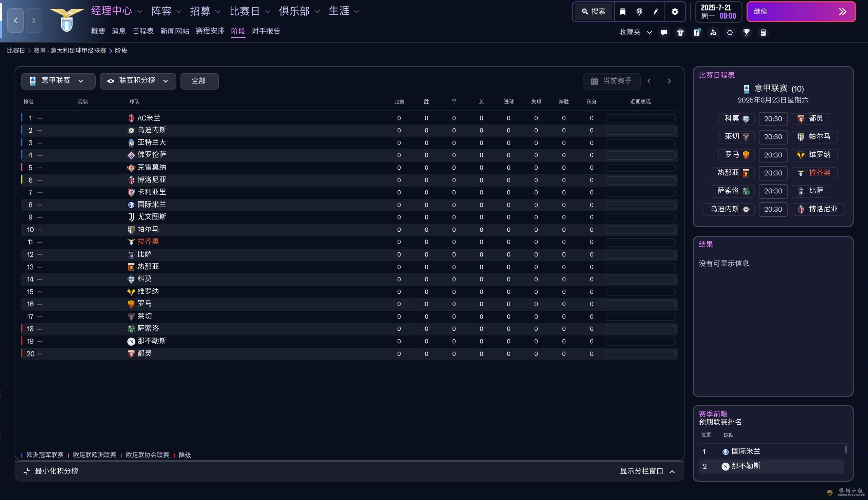Click 拉齐奥 team link in standings
Viewport: 868px width, 500px height.
coord(148,242)
